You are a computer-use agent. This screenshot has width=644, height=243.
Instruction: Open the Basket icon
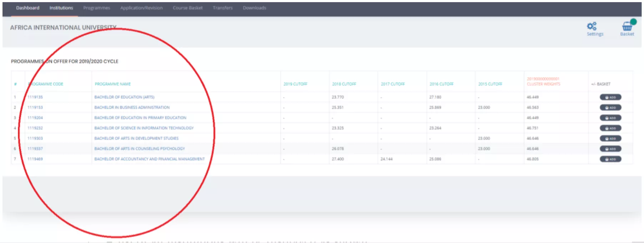click(627, 27)
